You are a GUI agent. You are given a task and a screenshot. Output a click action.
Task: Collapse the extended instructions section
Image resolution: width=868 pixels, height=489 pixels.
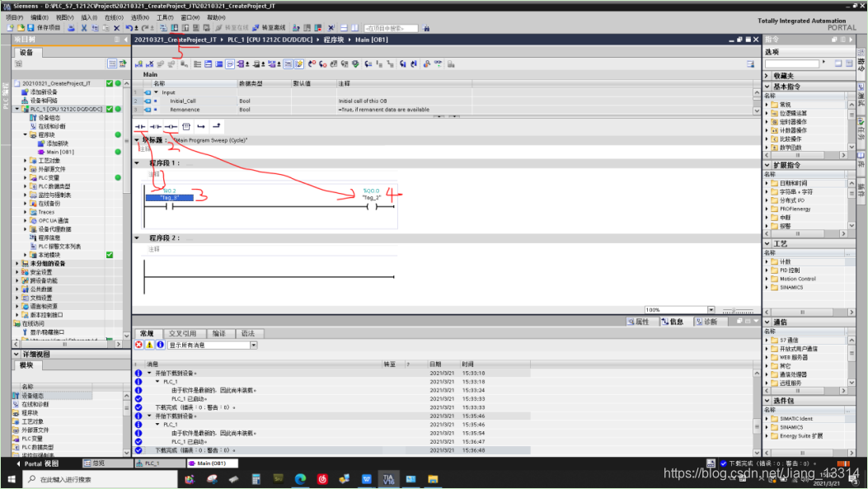tap(767, 165)
